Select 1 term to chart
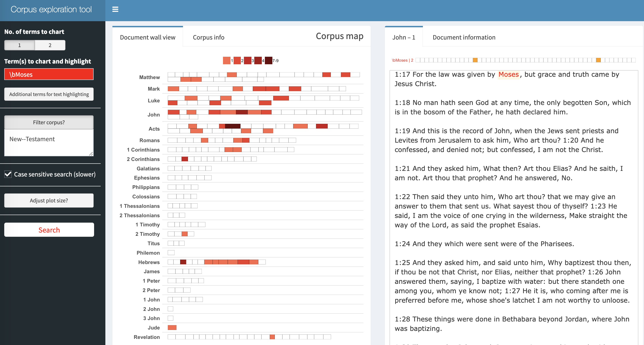 tap(20, 45)
